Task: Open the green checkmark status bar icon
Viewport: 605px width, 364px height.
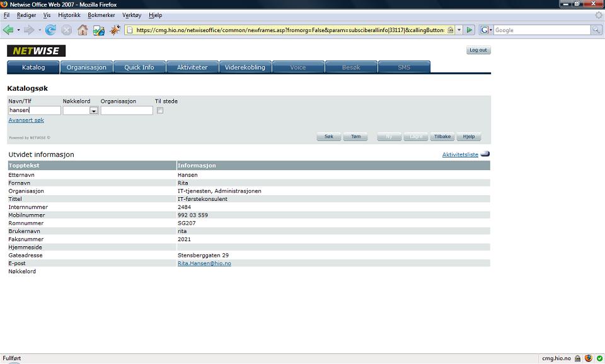Action: click(x=599, y=358)
